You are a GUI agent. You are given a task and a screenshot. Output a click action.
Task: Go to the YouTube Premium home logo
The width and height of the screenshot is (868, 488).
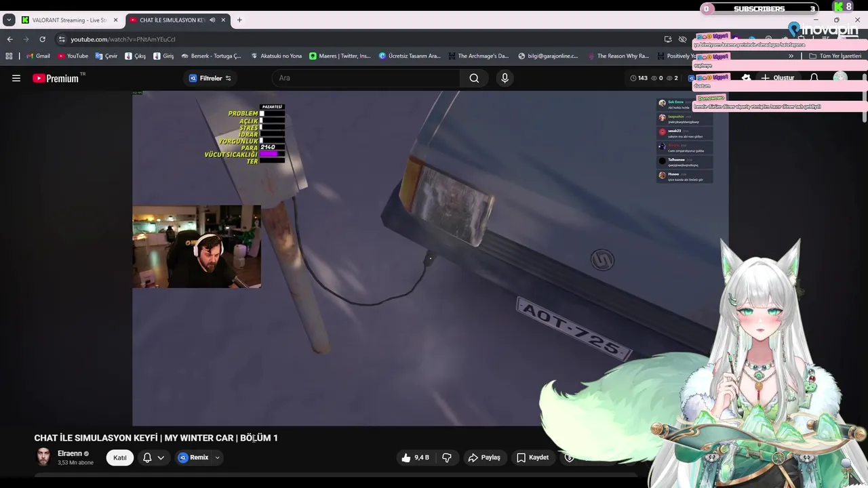(56, 78)
